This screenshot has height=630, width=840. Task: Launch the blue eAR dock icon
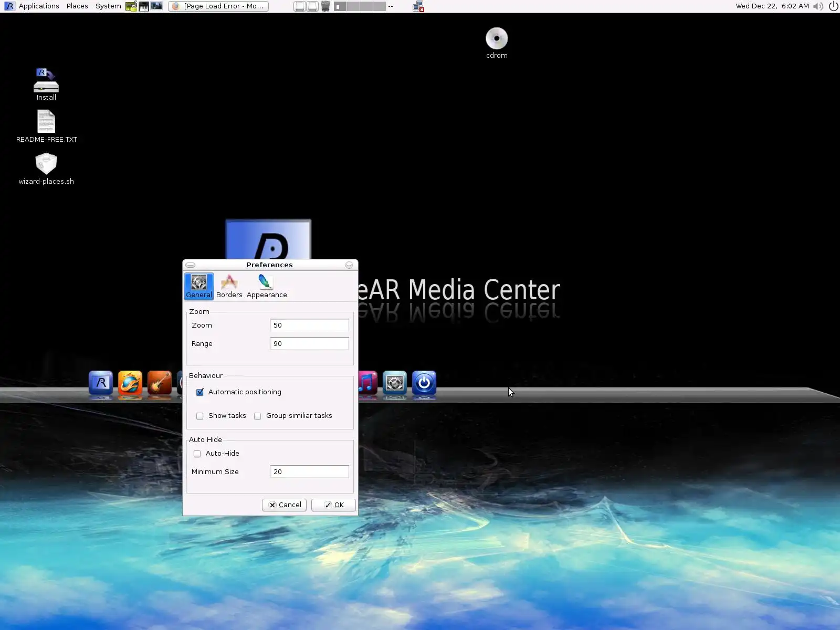pyautogui.click(x=101, y=383)
